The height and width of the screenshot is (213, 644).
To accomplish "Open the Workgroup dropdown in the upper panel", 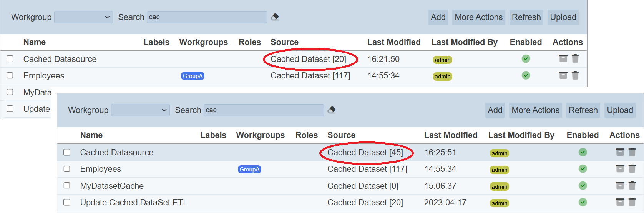I will point(83,17).
